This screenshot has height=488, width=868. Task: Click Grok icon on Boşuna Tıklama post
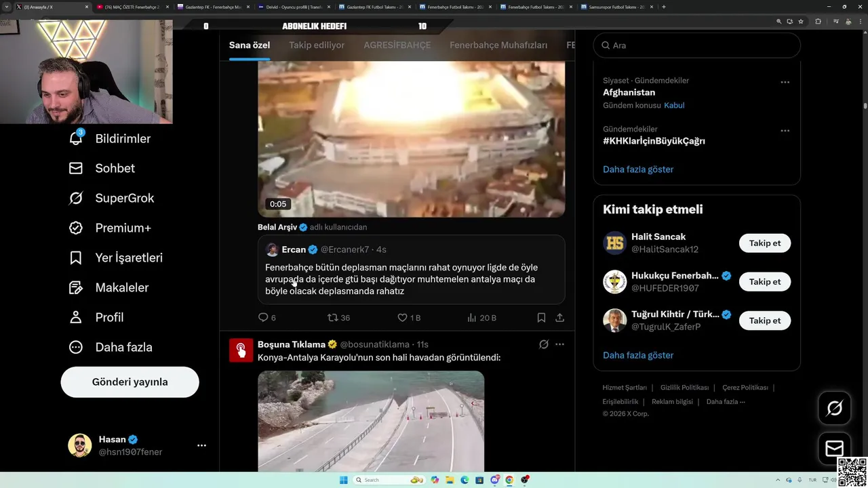coord(543,344)
